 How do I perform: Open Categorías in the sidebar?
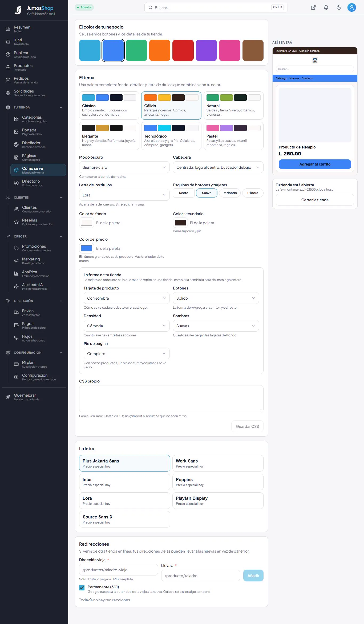click(x=38, y=119)
